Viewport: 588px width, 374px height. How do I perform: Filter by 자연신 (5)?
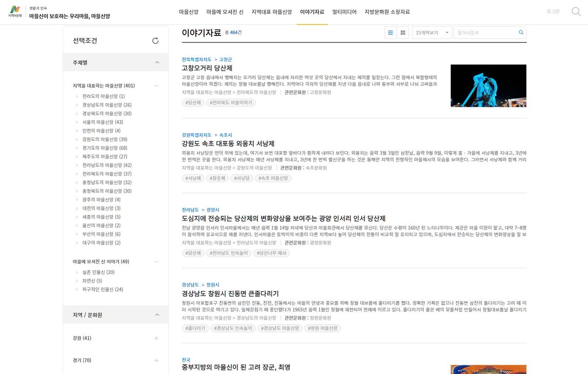point(93,281)
